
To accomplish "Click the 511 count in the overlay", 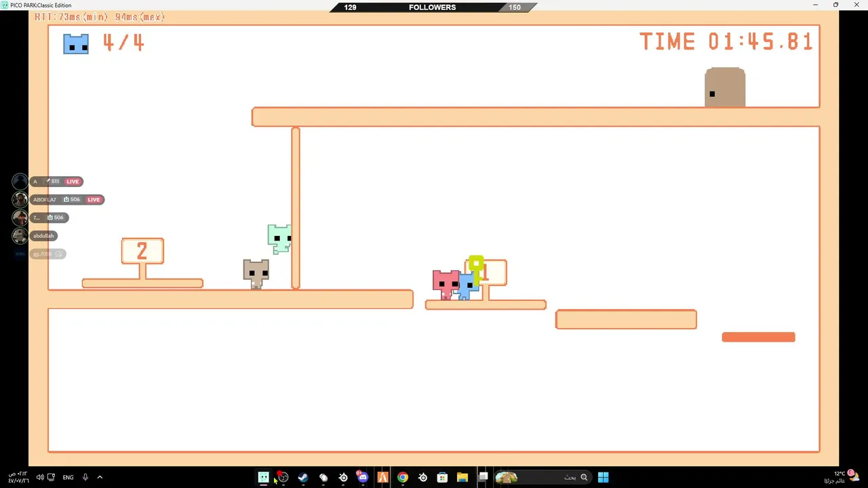I will 55,181.
